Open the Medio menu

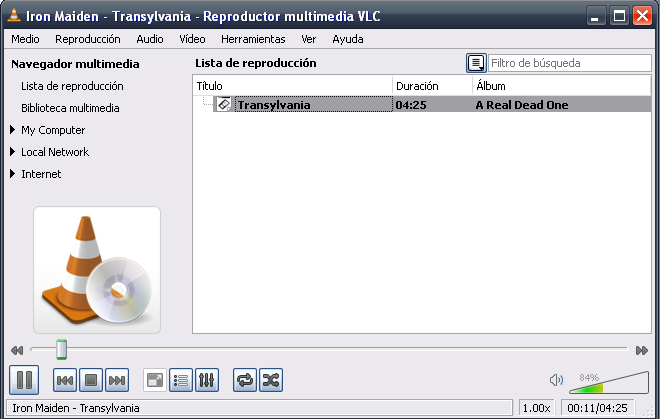25,39
